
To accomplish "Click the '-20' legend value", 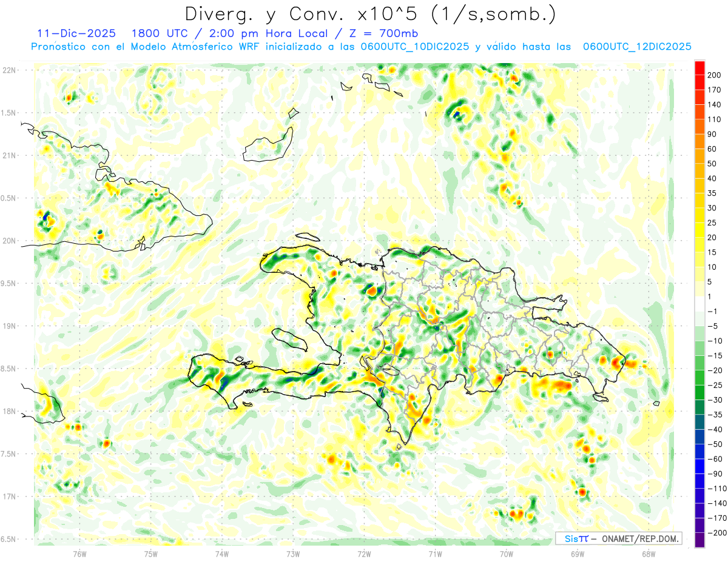I will [x=715, y=371].
